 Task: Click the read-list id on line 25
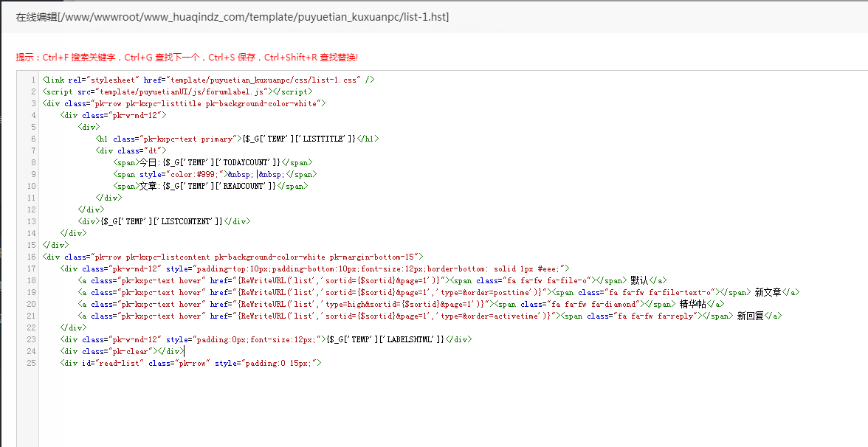(x=120, y=363)
